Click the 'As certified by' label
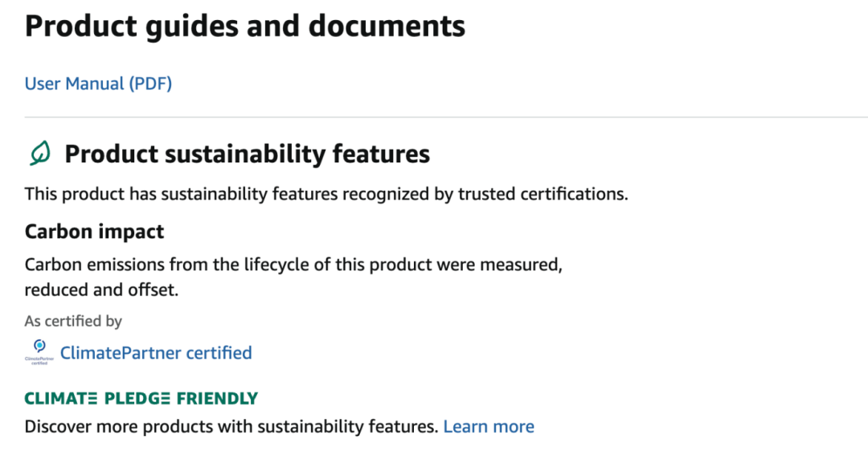 pyautogui.click(x=73, y=321)
